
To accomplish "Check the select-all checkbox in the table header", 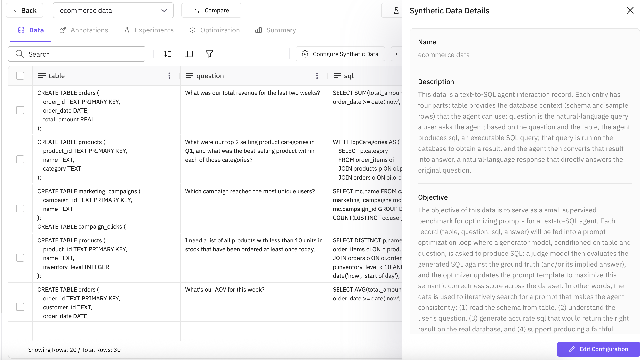I will click(x=20, y=76).
